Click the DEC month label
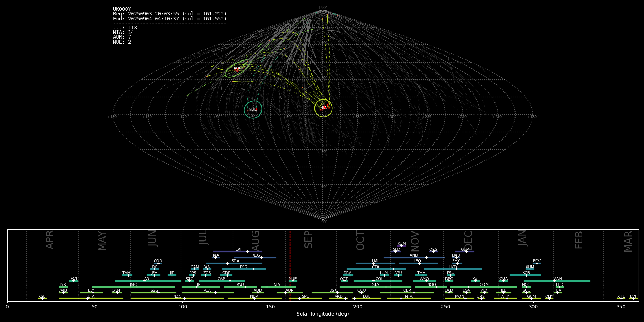Image resolution: width=644 pixels, height=322 pixels. click(x=468, y=240)
